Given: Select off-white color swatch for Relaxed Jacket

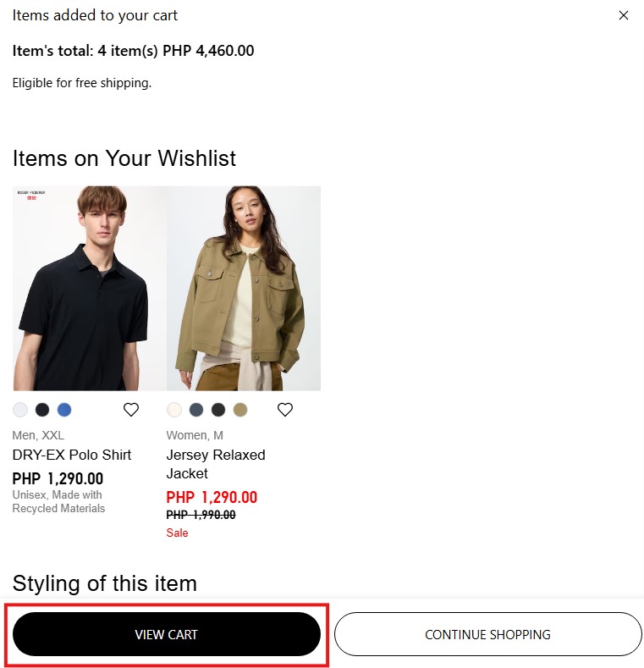Looking at the screenshot, I should coord(174,410).
